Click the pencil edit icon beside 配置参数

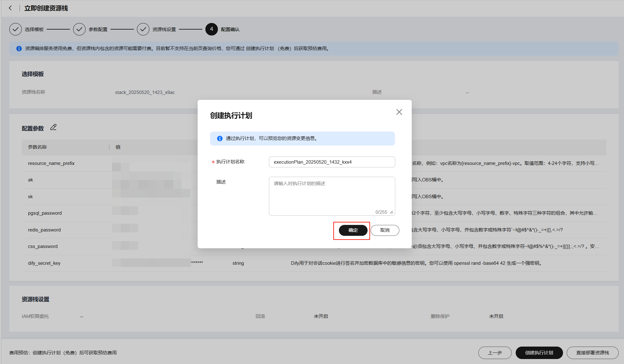coord(53,127)
